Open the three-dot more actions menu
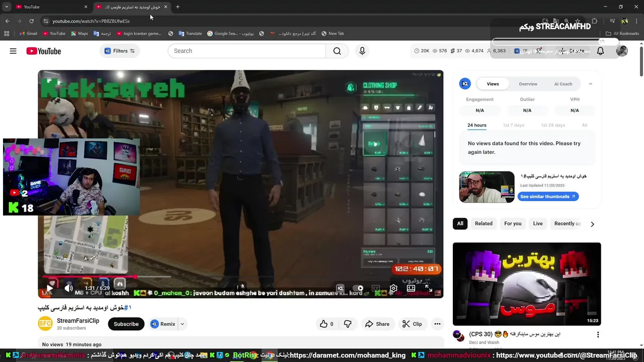 [437, 324]
